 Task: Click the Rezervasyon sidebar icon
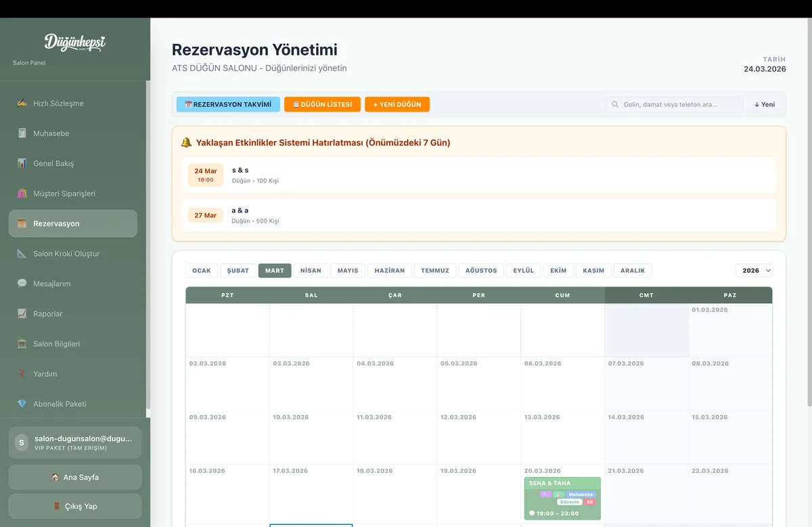pyautogui.click(x=22, y=223)
